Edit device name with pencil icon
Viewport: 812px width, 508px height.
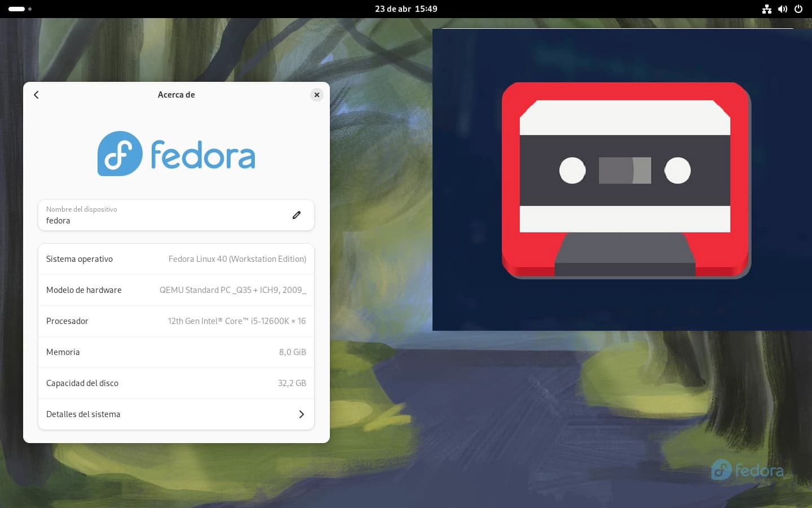pos(297,215)
